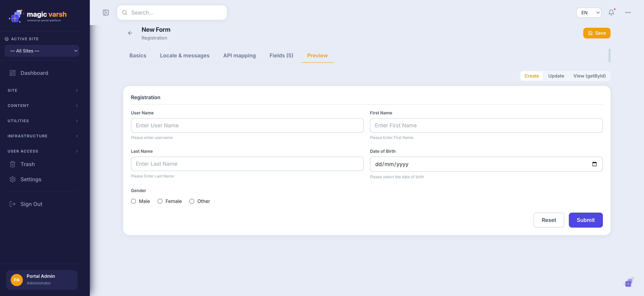The image size is (644, 296).
Task: Open the Fields (5) tab
Action: pyautogui.click(x=281, y=55)
